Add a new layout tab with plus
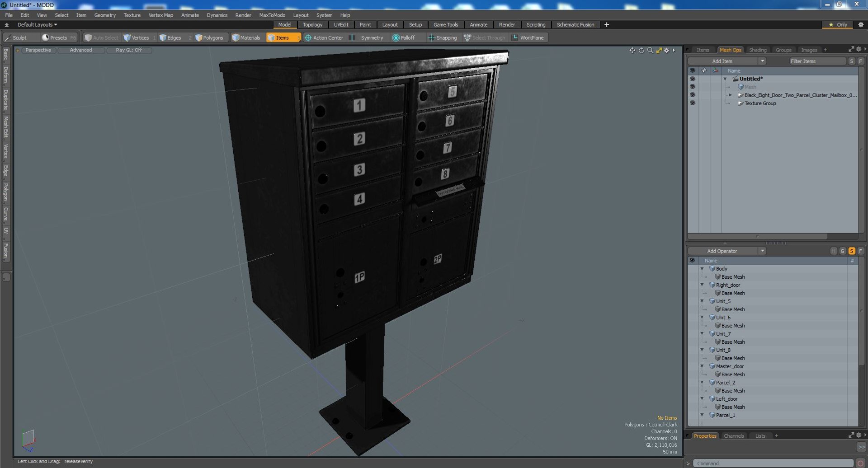The width and height of the screenshot is (868, 468). click(607, 25)
